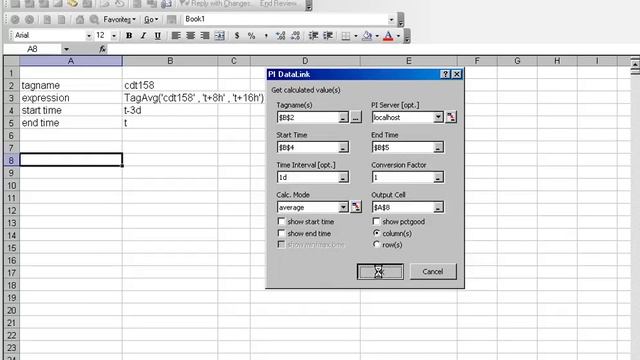This screenshot has width=640, height=360.
Task: Open Favorites menu on Web toolbar
Action: [119, 19]
